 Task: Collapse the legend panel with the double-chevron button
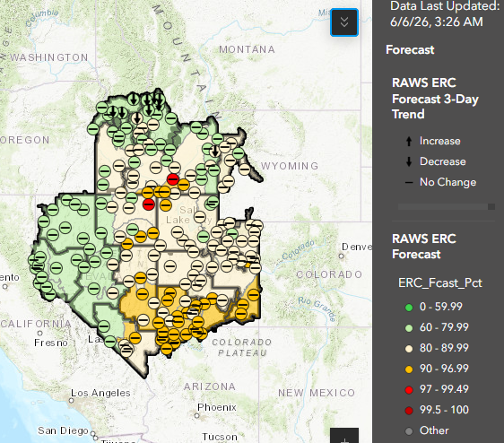click(344, 22)
